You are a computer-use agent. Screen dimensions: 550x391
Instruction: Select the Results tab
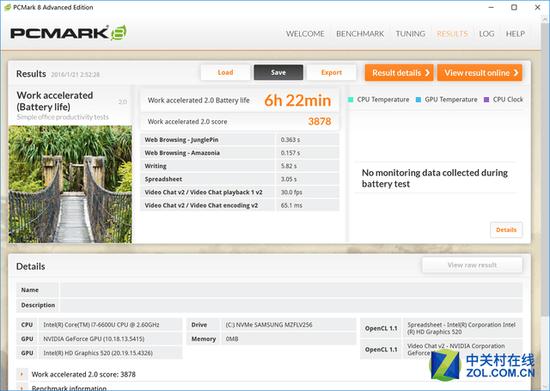pyautogui.click(x=452, y=34)
